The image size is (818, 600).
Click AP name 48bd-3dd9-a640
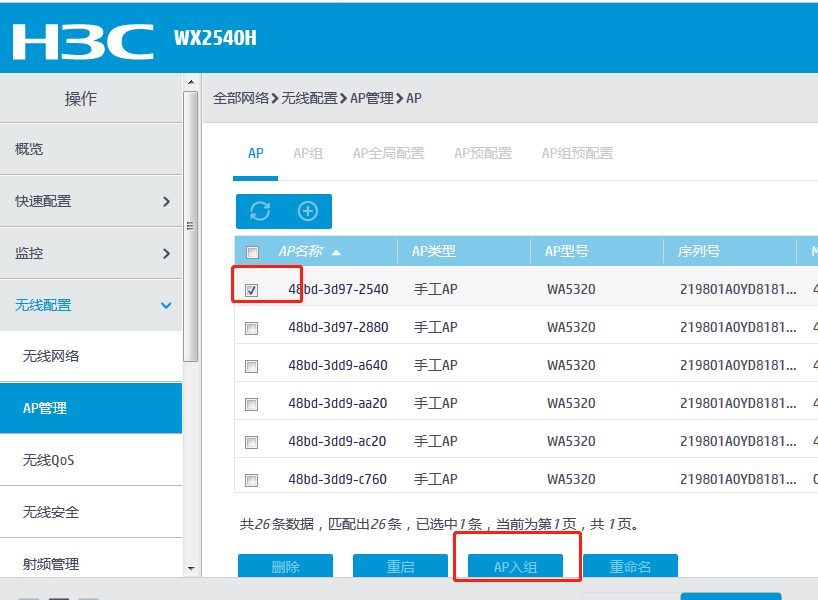pyautogui.click(x=338, y=366)
